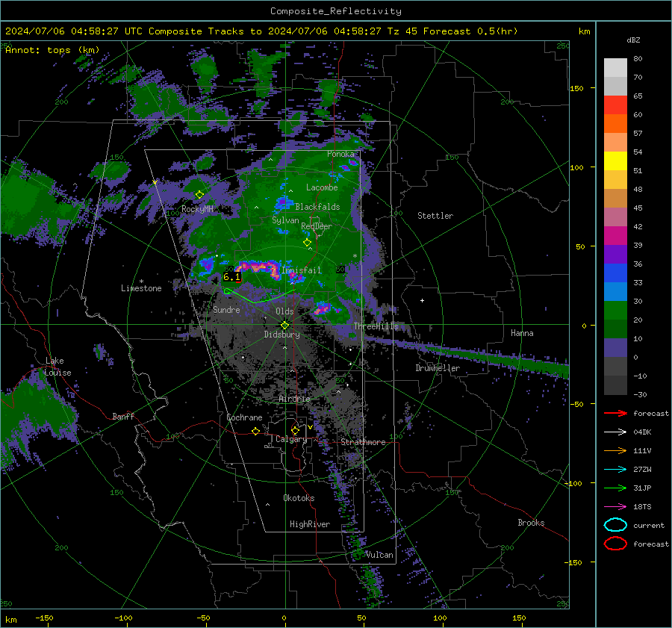Image resolution: width=672 pixels, height=628 pixels.
Task: Click the Strathmore label
Action: (363, 442)
